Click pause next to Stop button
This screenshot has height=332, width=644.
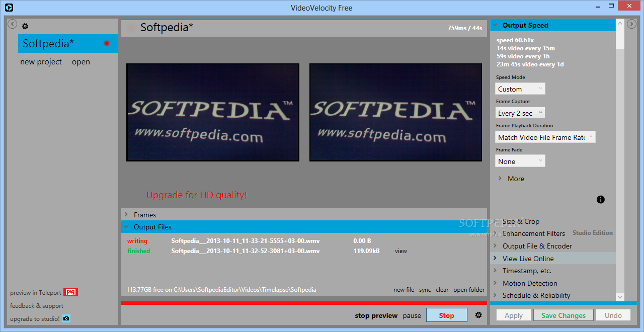[x=412, y=316]
